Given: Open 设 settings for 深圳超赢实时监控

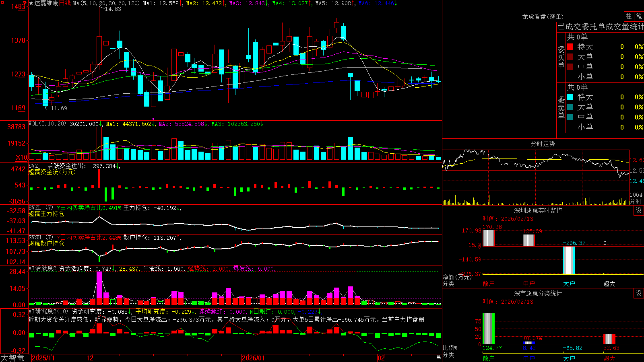Looking at the screenshot, I should [x=639, y=210].
